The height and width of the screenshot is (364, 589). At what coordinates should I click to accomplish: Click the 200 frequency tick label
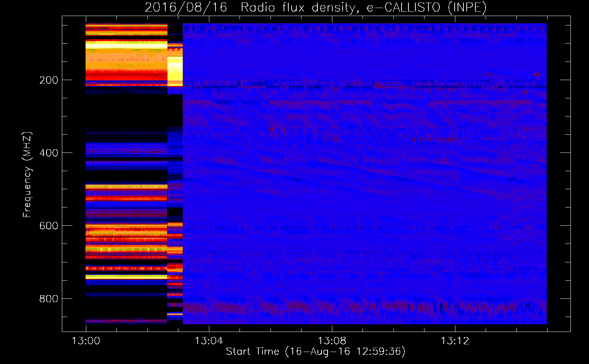(49, 80)
